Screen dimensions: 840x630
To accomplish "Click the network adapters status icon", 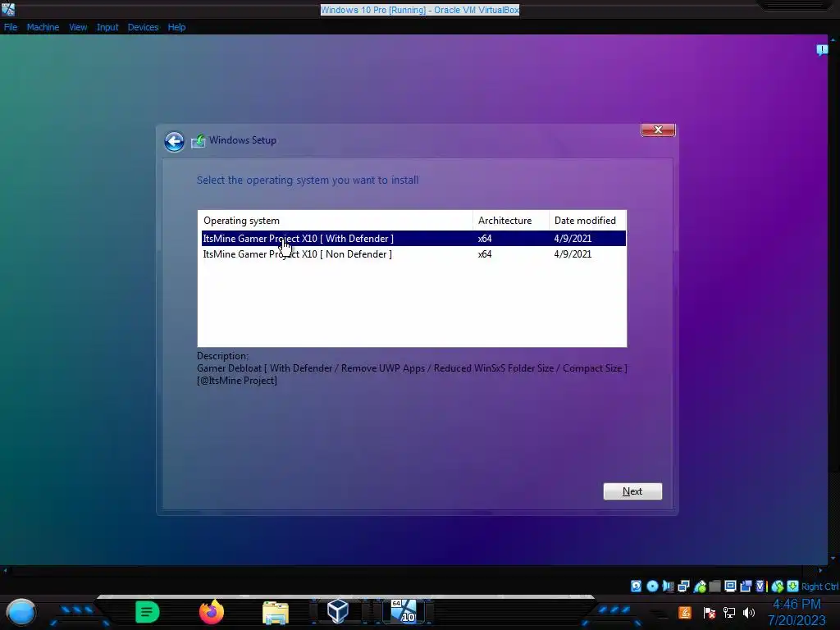I will (x=683, y=586).
